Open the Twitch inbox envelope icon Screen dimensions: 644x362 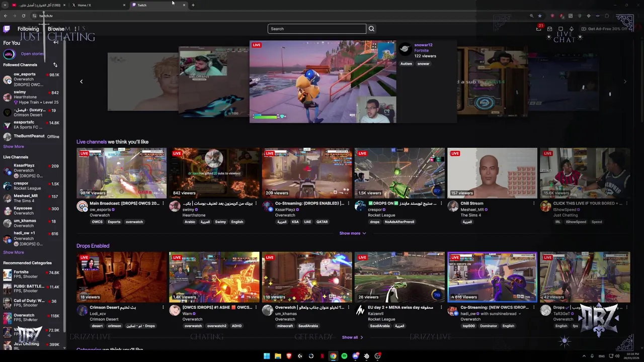pyautogui.click(x=550, y=29)
